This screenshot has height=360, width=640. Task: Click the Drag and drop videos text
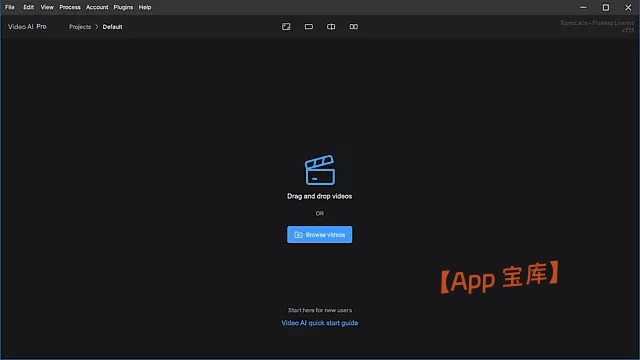[x=320, y=196]
